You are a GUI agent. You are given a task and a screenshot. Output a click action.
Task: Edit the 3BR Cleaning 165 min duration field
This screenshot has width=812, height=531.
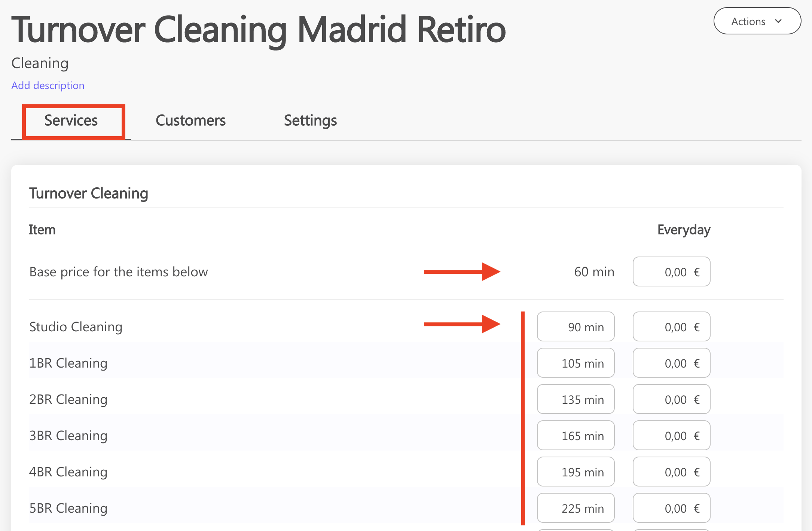pos(576,435)
